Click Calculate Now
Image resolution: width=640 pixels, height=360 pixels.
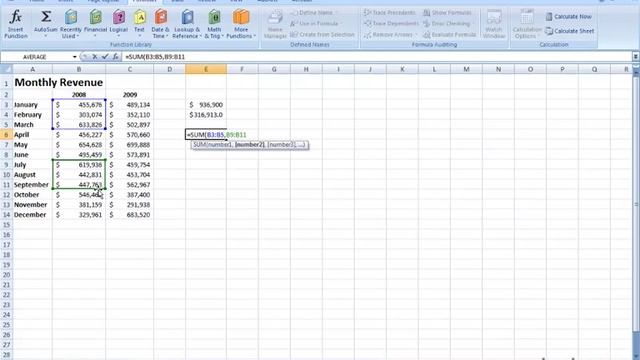(569, 17)
